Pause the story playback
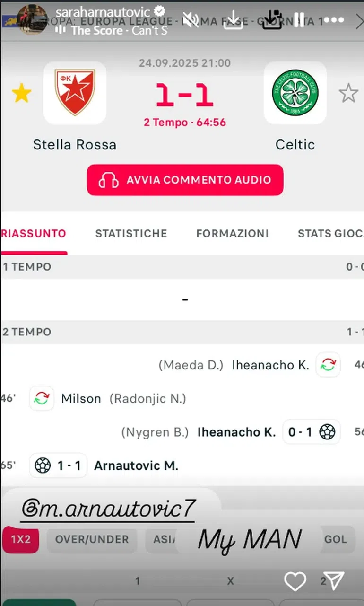This screenshot has height=606, width=364. (x=299, y=19)
